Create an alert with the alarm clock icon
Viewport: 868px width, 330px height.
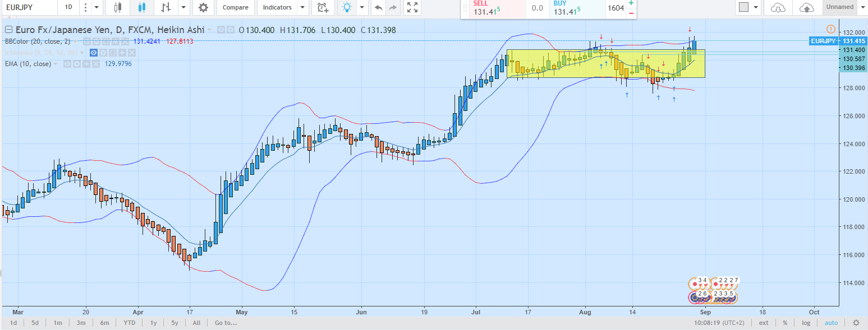323,7
